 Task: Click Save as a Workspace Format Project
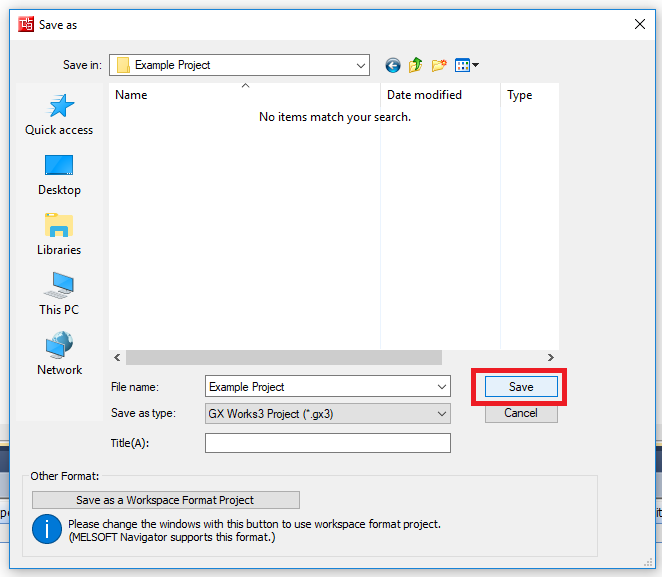[x=165, y=500]
